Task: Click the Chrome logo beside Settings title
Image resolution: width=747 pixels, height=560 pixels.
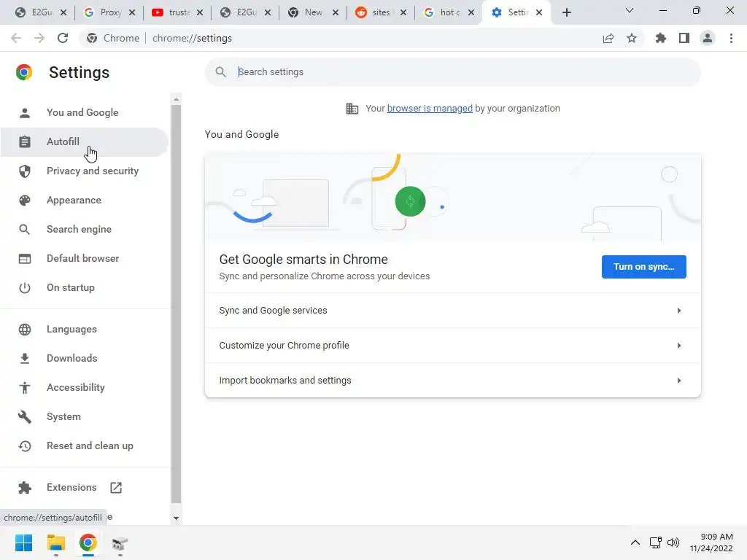Action: pyautogui.click(x=24, y=72)
